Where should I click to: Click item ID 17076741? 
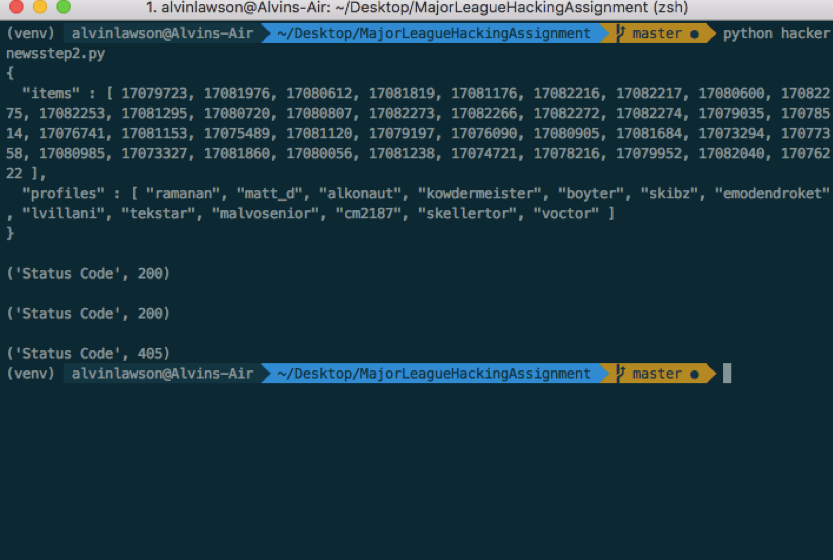tap(72, 133)
